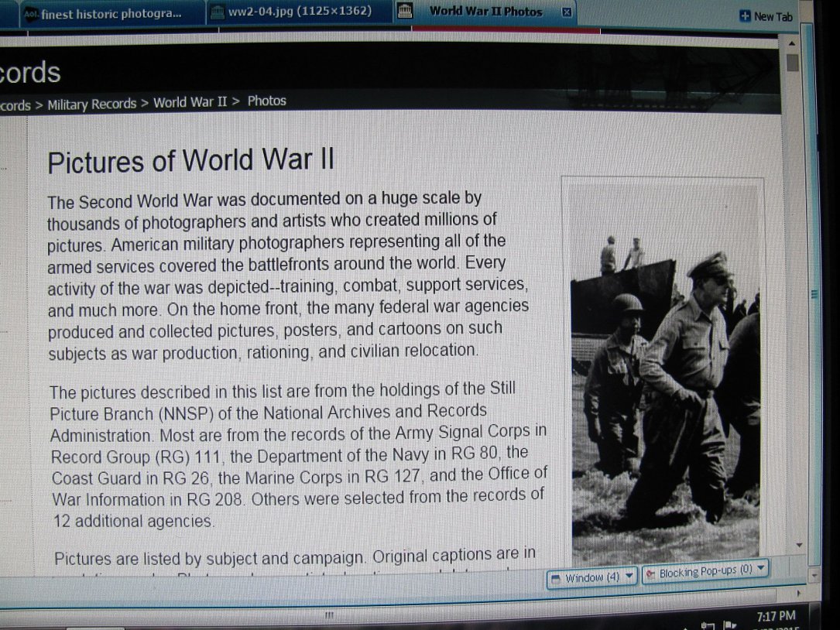This screenshot has width=840, height=630.
Task: Open the Blocking Pop-ups (0) dropdown
Action: click(x=705, y=572)
